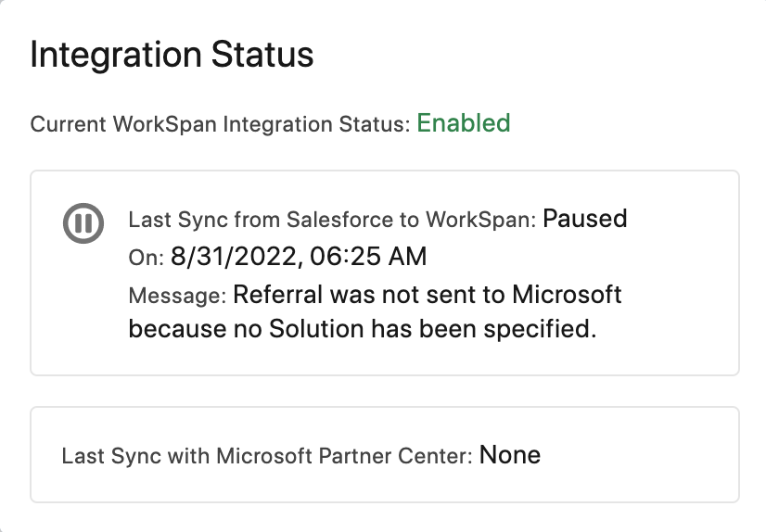Click the Last Sync from Salesforce label
The image size is (766, 532).
pyautogui.click(x=332, y=221)
